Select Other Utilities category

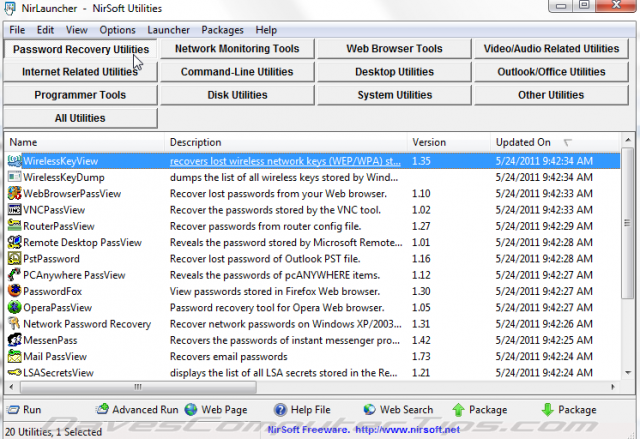[551, 95]
